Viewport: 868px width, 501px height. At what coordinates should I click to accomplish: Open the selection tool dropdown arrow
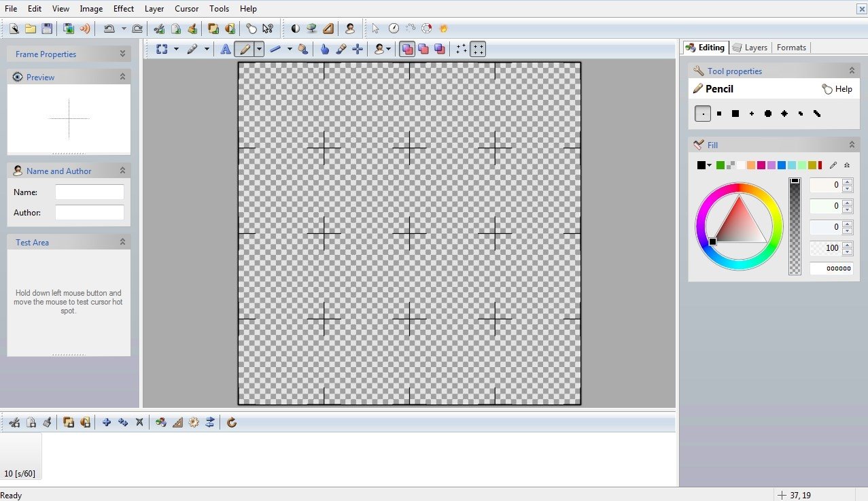[176, 49]
